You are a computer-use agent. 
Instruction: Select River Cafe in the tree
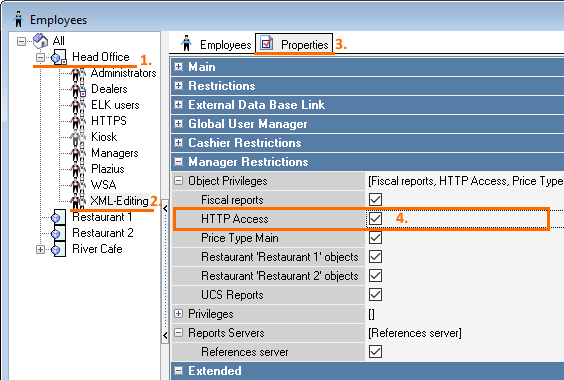tap(97, 249)
